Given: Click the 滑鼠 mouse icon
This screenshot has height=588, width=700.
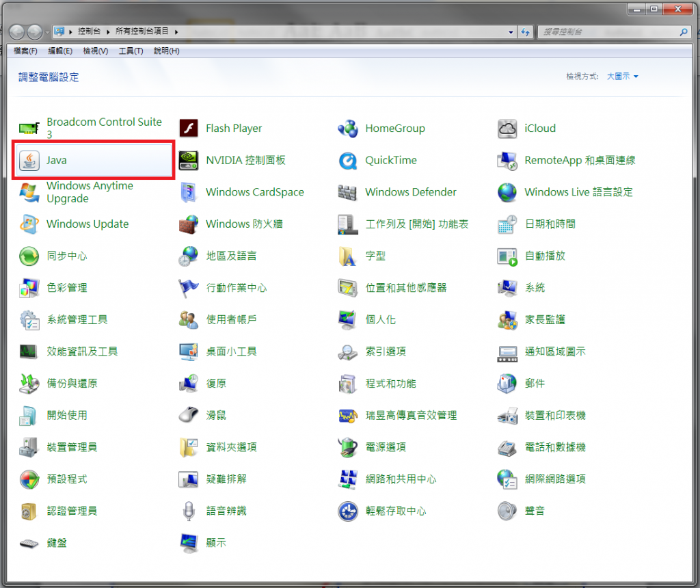Looking at the screenshot, I should 189,415.
